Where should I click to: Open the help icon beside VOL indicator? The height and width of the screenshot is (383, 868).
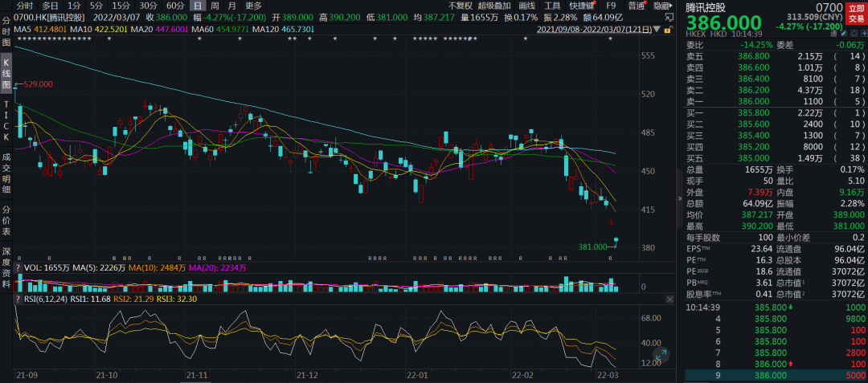pyautogui.click(x=18, y=267)
